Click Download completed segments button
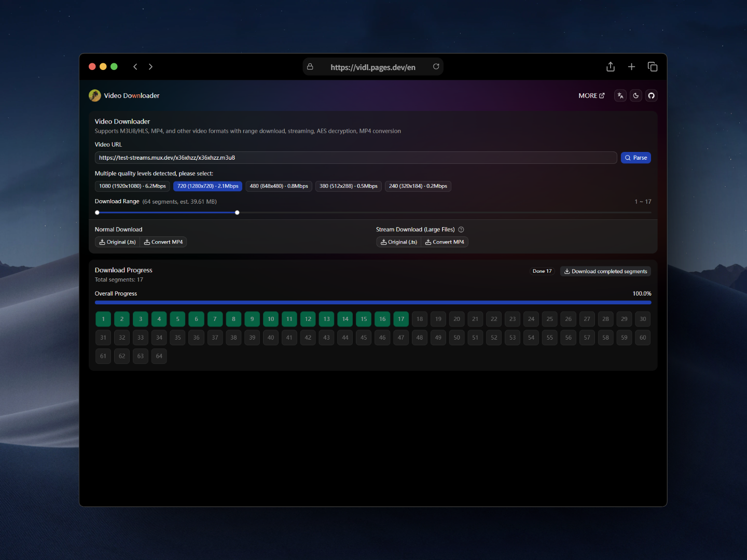 pyautogui.click(x=605, y=271)
